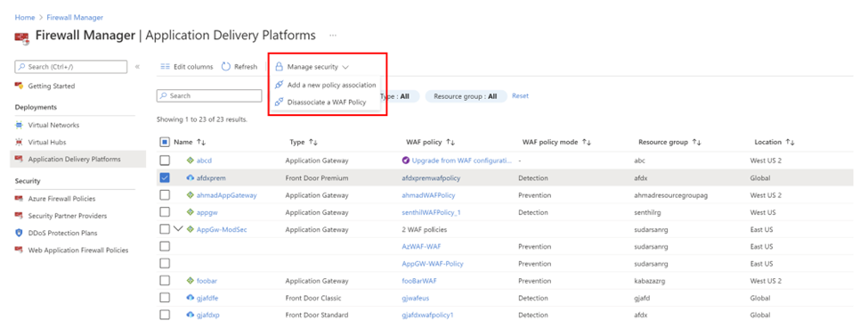This screenshot has width=868, height=329.
Task: Open the afdxpremwafpolicy link
Action: [x=431, y=178]
